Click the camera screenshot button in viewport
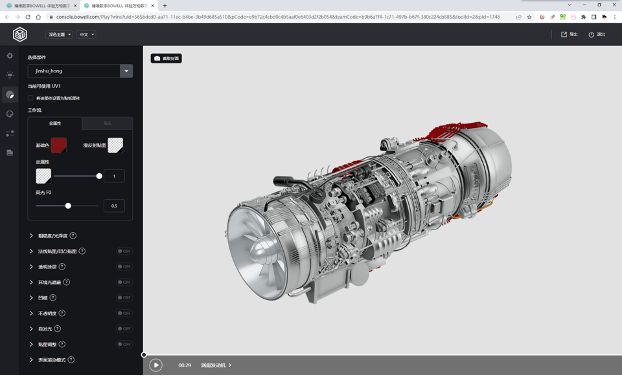Viewport: 622px width, 376px height. pos(166,58)
